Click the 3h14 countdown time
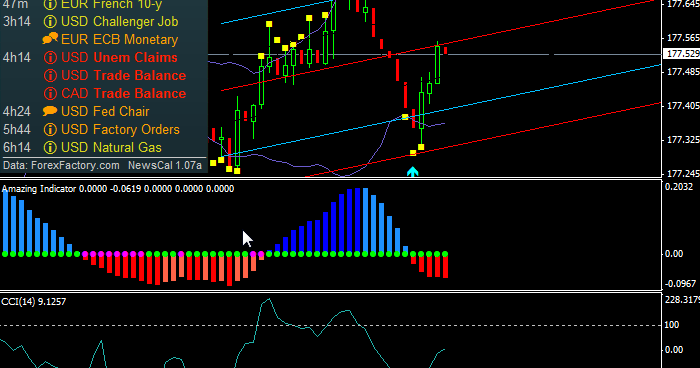 [x=17, y=21]
